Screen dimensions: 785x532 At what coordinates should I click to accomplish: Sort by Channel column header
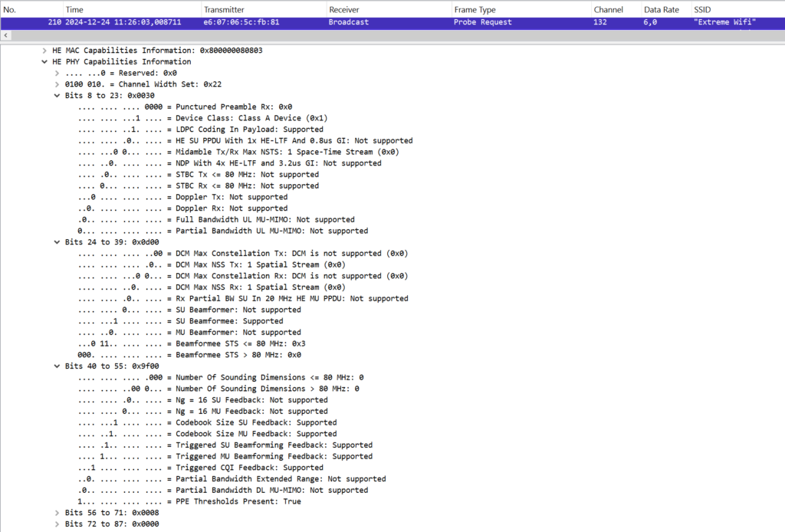click(x=616, y=9)
